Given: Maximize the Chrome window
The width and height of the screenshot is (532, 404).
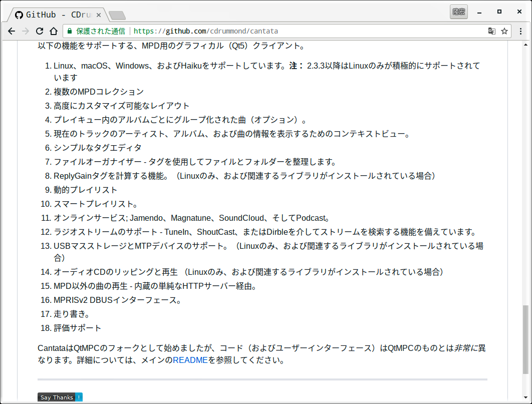Looking at the screenshot, I should [499, 12].
